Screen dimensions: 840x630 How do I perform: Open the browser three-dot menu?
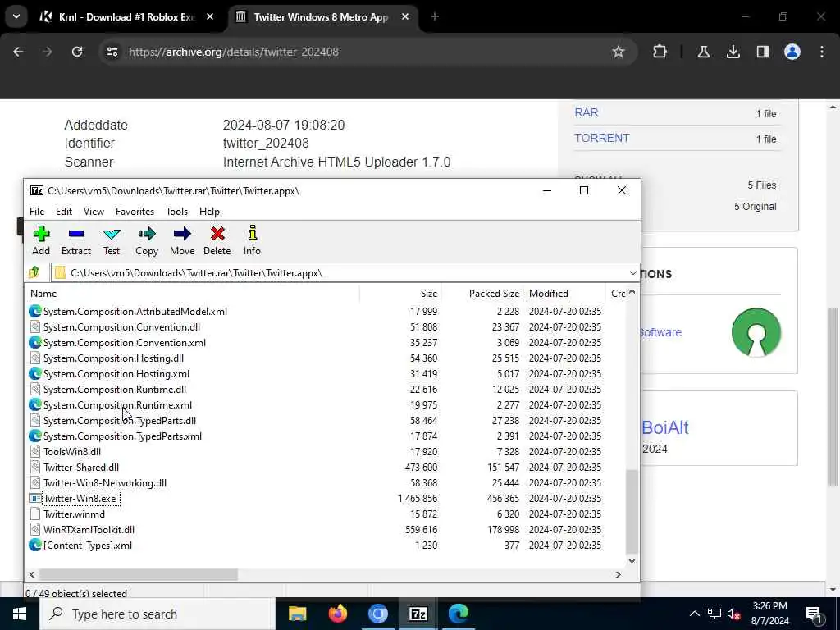tap(822, 52)
